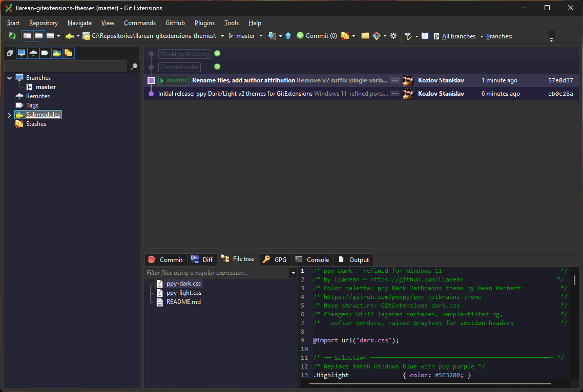The height and width of the screenshot is (392, 583).
Task: Toggle the Remotes cloud icon in left panel
Action: click(33, 53)
